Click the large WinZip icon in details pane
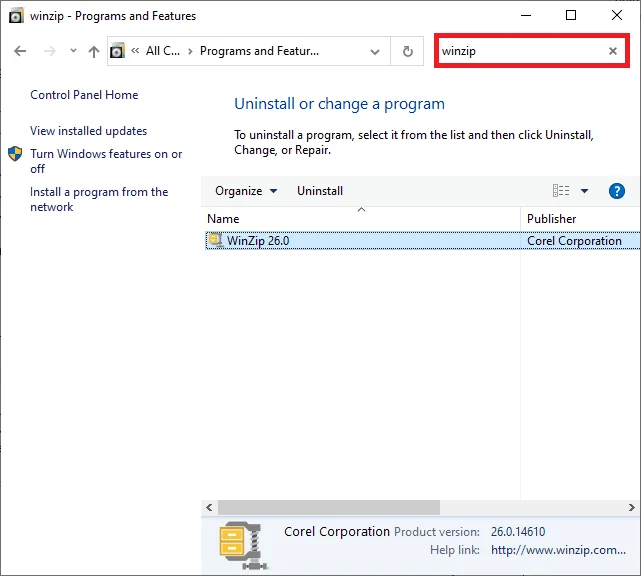This screenshot has width=641, height=576. [243, 546]
